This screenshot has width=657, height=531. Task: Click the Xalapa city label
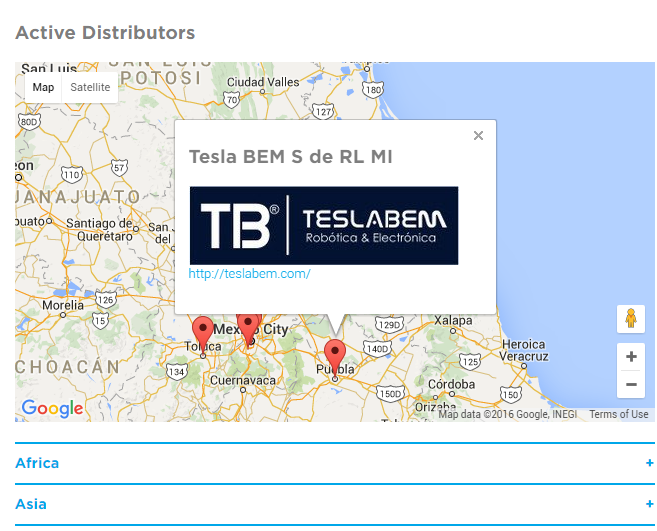coord(453,321)
